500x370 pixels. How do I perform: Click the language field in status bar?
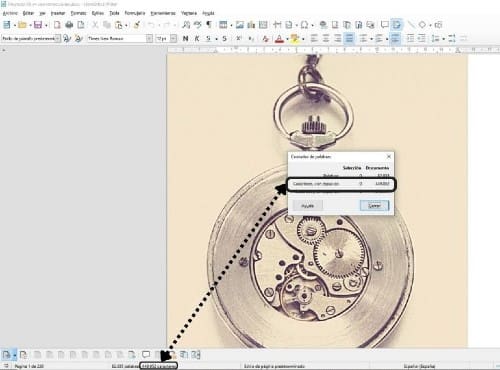pos(419,366)
